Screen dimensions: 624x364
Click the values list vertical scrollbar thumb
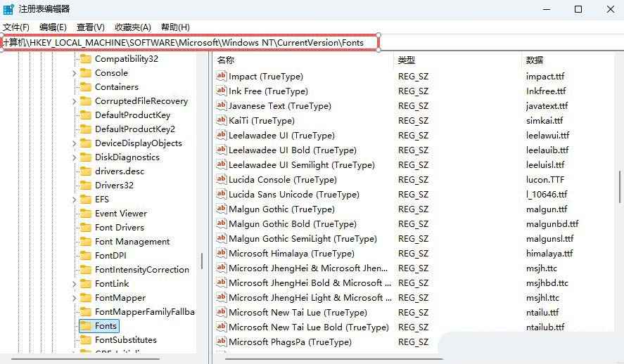[619, 187]
